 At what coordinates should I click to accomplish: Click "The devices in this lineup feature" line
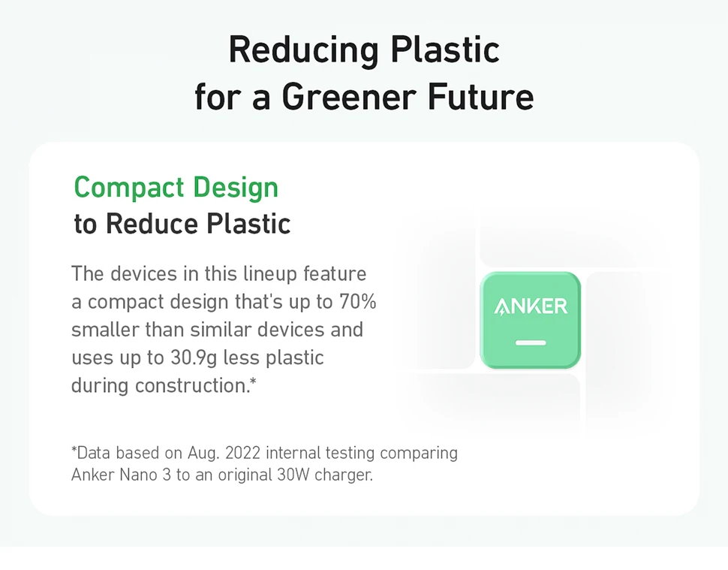click(x=218, y=273)
